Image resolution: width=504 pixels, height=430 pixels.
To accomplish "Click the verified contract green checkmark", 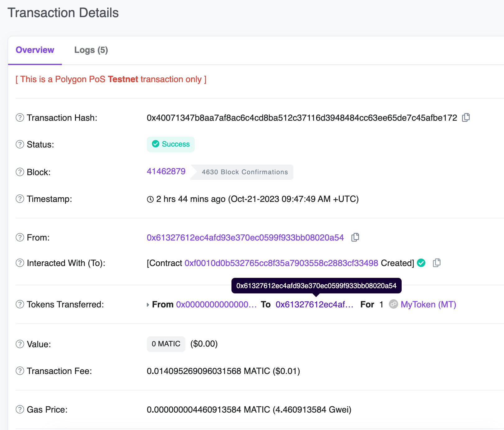I will [x=421, y=263].
